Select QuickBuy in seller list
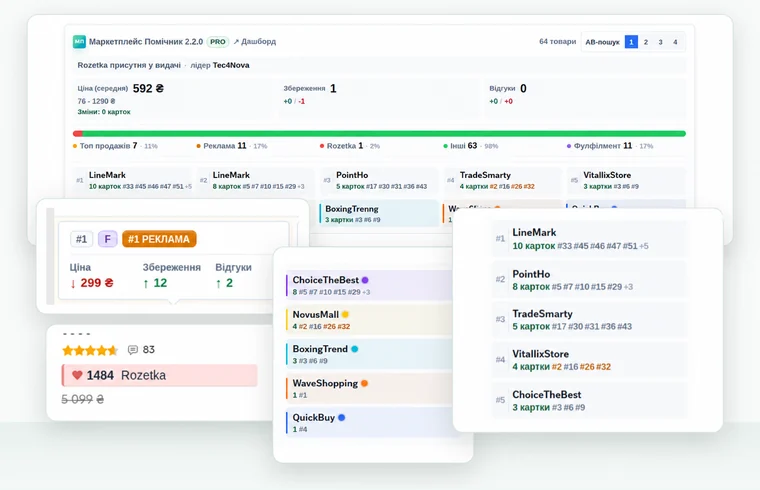This screenshot has height=490, width=760. (369, 423)
